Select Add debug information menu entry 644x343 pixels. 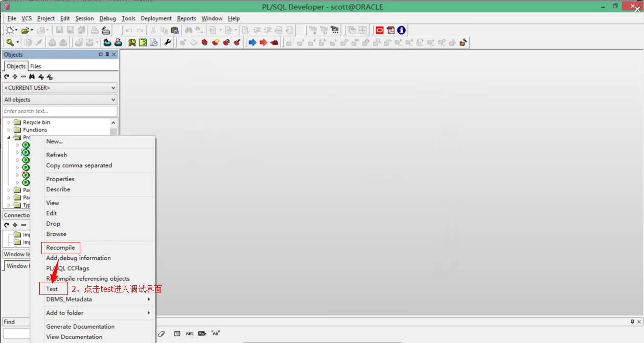point(78,258)
